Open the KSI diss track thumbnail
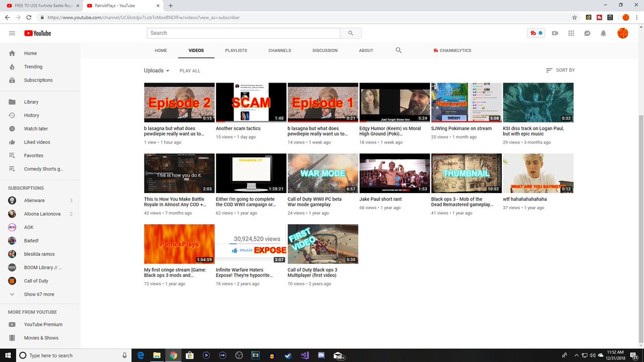The height and width of the screenshot is (362, 644). (538, 102)
